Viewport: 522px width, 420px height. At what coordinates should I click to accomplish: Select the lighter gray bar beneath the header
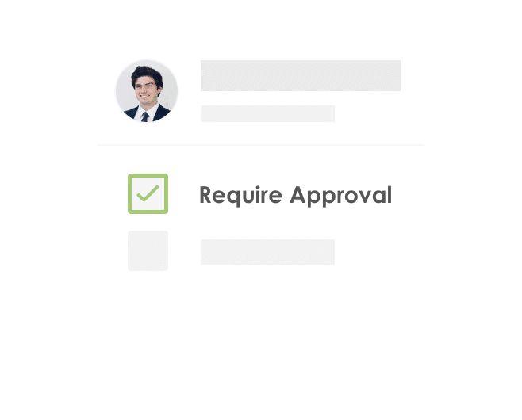click(x=267, y=114)
